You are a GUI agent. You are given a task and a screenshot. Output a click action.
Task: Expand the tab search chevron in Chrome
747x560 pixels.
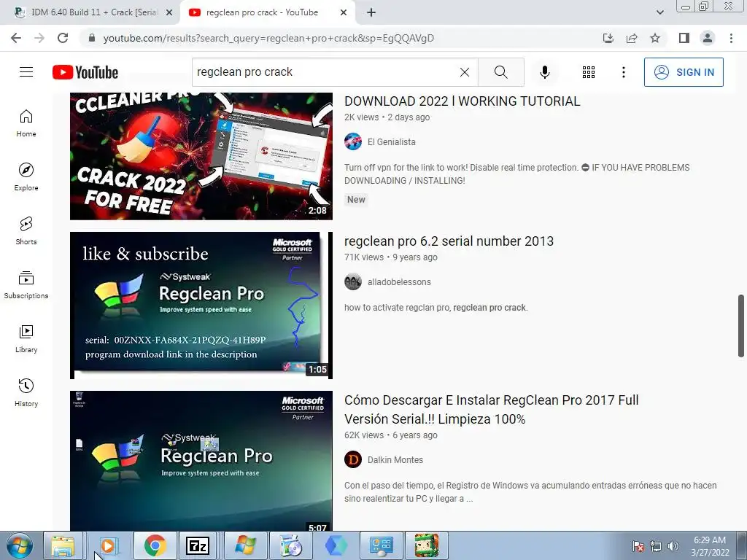(x=659, y=12)
